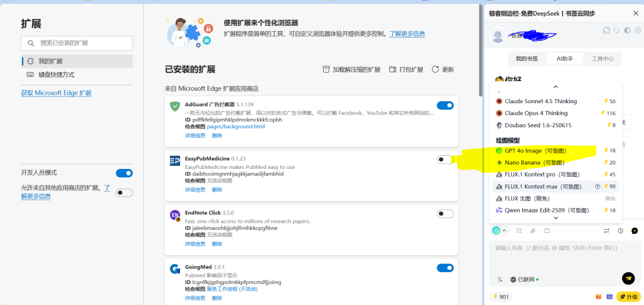644x305 pixels.
Task: Click the AdGuard shield icon
Action: 175,106
